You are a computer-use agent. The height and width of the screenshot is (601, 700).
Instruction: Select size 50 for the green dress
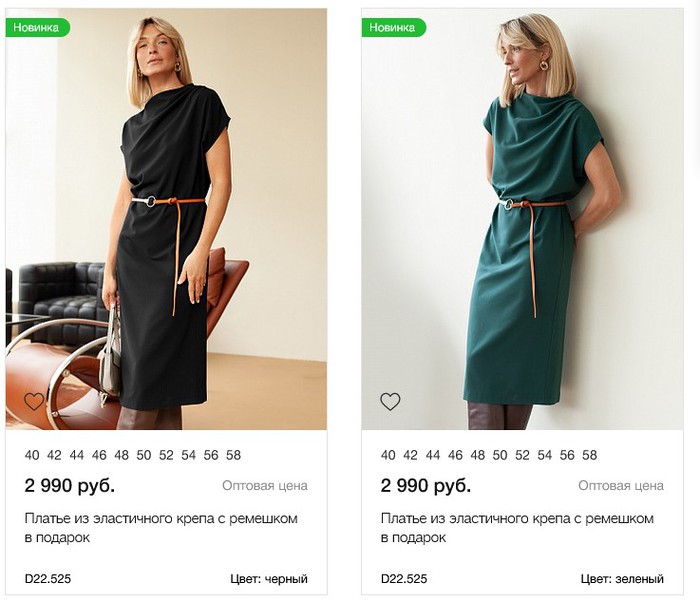500,455
